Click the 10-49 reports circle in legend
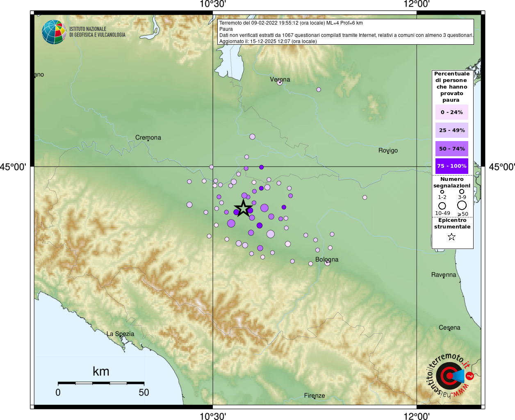The width and height of the screenshot is (515, 420). (442, 205)
